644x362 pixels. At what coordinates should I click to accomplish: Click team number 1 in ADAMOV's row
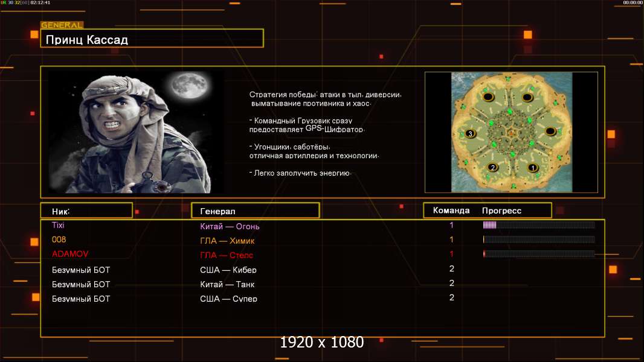(451, 254)
